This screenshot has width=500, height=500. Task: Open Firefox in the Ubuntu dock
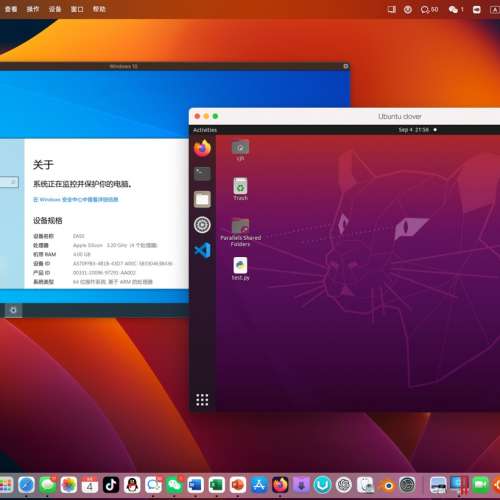[202, 148]
